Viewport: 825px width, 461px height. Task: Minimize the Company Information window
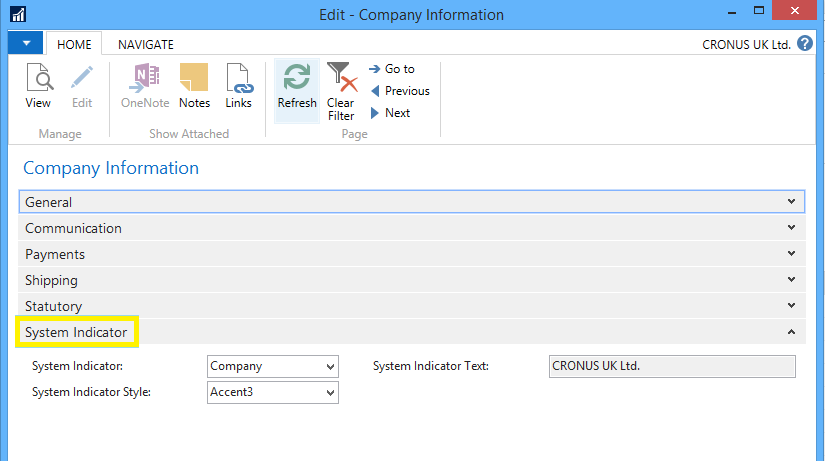pyautogui.click(x=731, y=12)
